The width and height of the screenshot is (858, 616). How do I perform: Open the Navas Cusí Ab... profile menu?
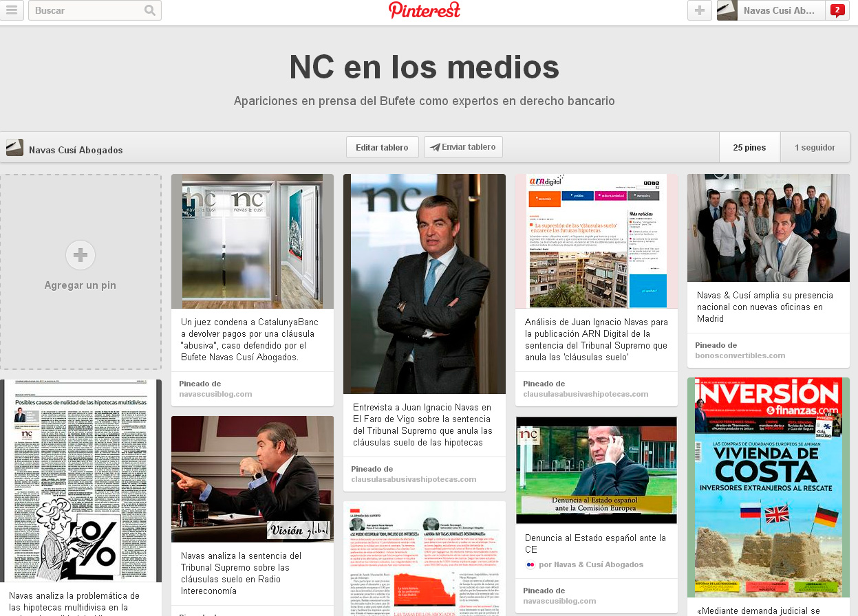pos(771,10)
